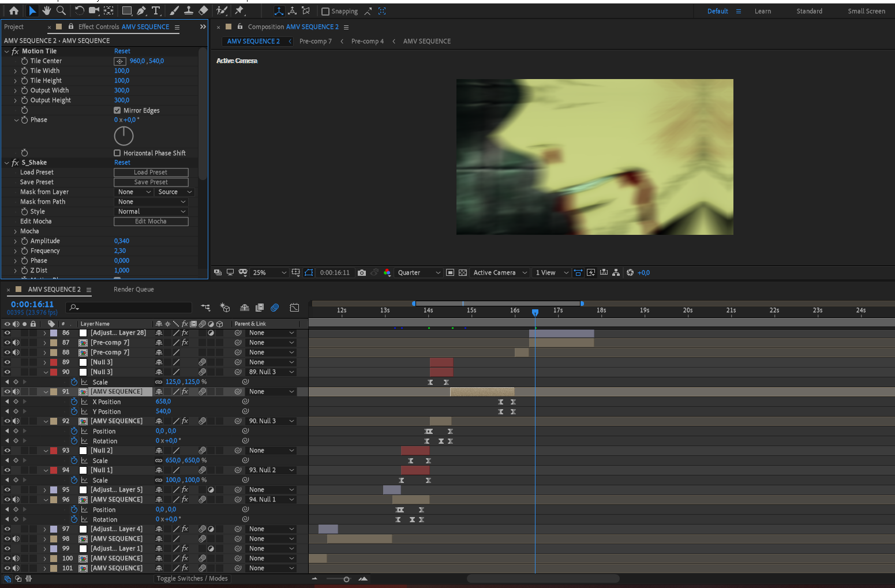Activate the Puppet Pin tool
895x588 pixels.
(239, 11)
